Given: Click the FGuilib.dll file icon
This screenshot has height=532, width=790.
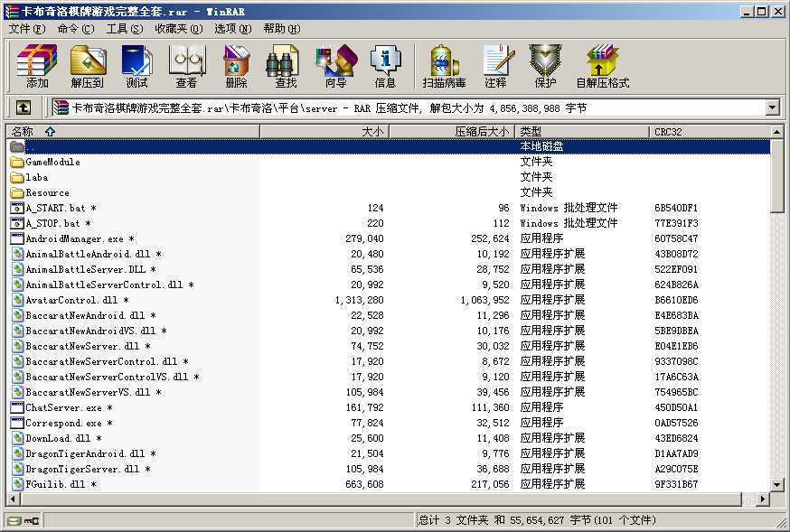Looking at the screenshot, I should [x=18, y=484].
